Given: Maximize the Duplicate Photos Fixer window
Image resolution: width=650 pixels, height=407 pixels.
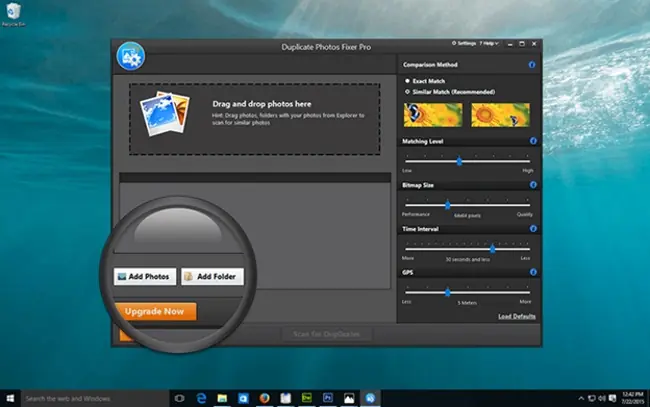Looking at the screenshot, I should click(x=522, y=44).
